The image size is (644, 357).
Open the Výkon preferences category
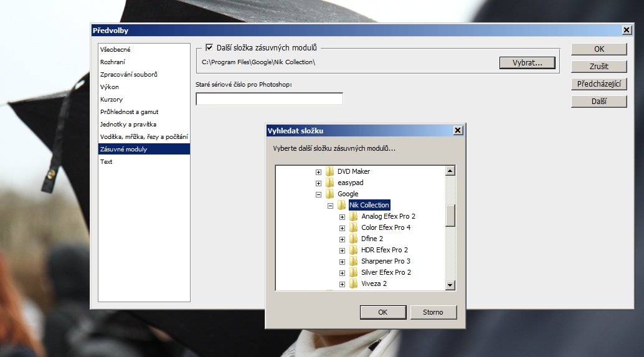click(x=110, y=87)
